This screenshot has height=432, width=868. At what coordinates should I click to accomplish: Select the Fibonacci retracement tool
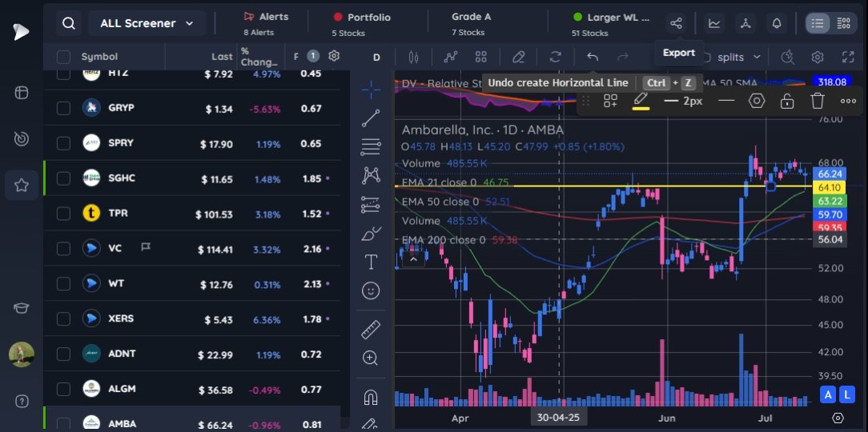(370, 147)
